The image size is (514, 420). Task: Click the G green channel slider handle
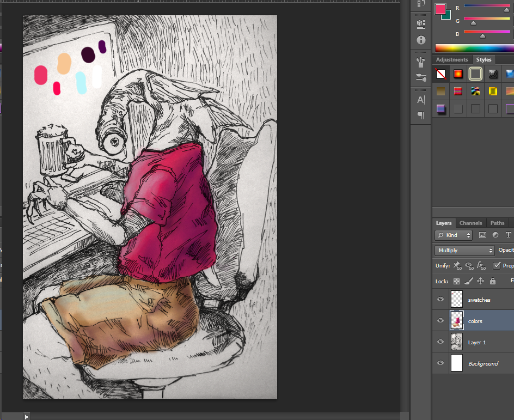click(x=473, y=23)
